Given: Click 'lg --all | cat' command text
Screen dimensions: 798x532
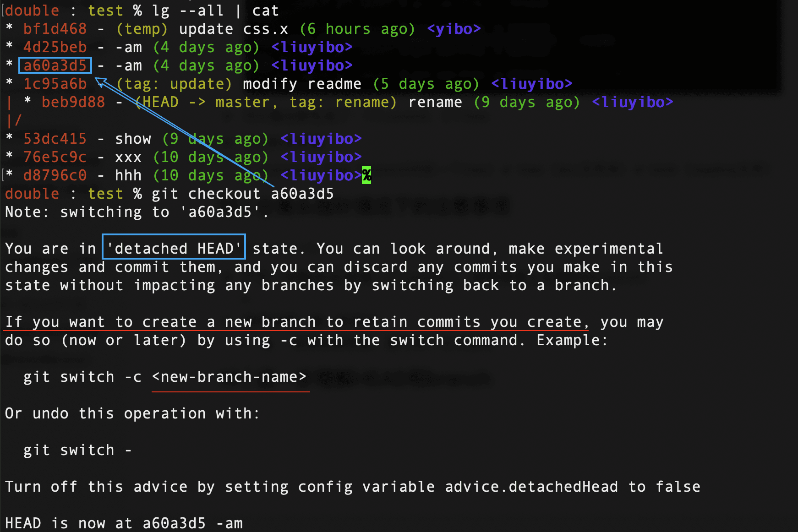Looking at the screenshot, I should (215, 11).
